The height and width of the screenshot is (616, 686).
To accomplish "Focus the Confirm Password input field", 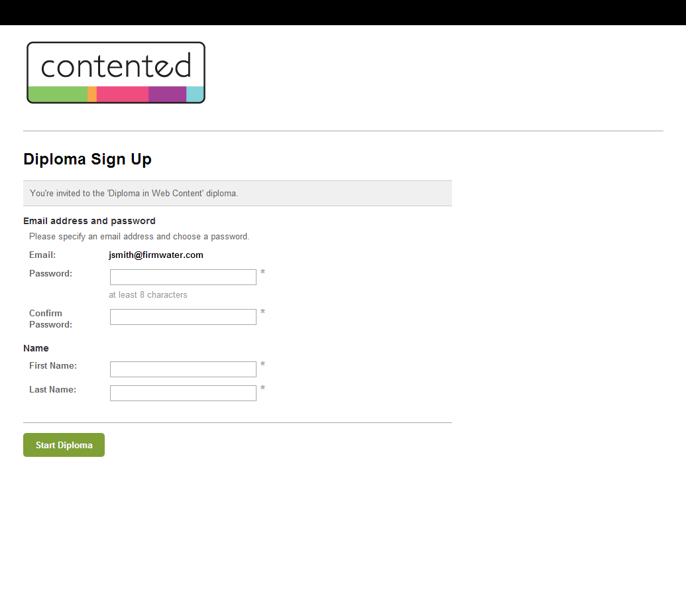I will coord(183,317).
